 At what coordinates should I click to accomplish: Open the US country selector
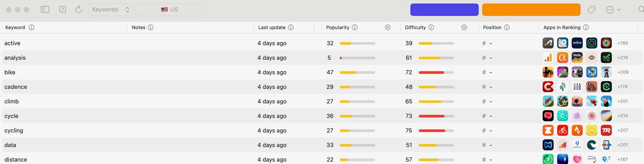tap(169, 10)
